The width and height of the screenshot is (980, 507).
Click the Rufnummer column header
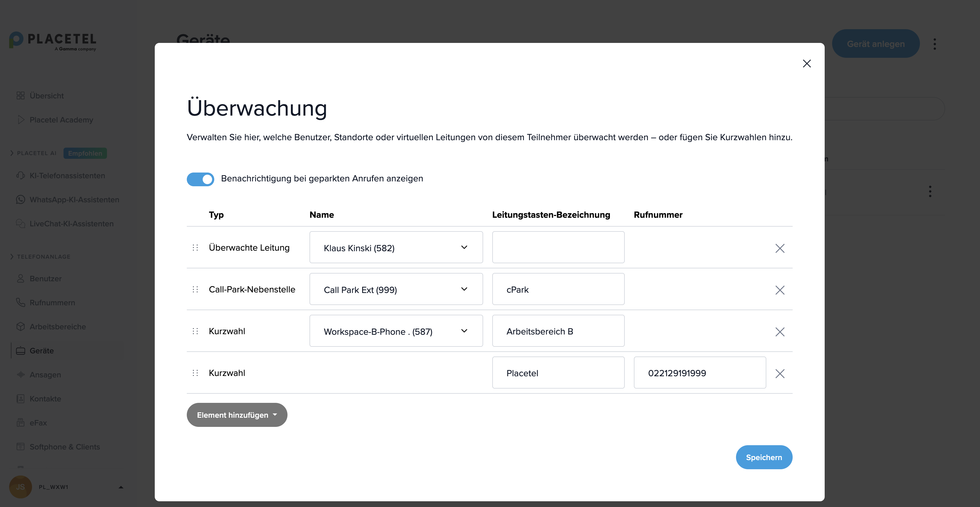(658, 215)
